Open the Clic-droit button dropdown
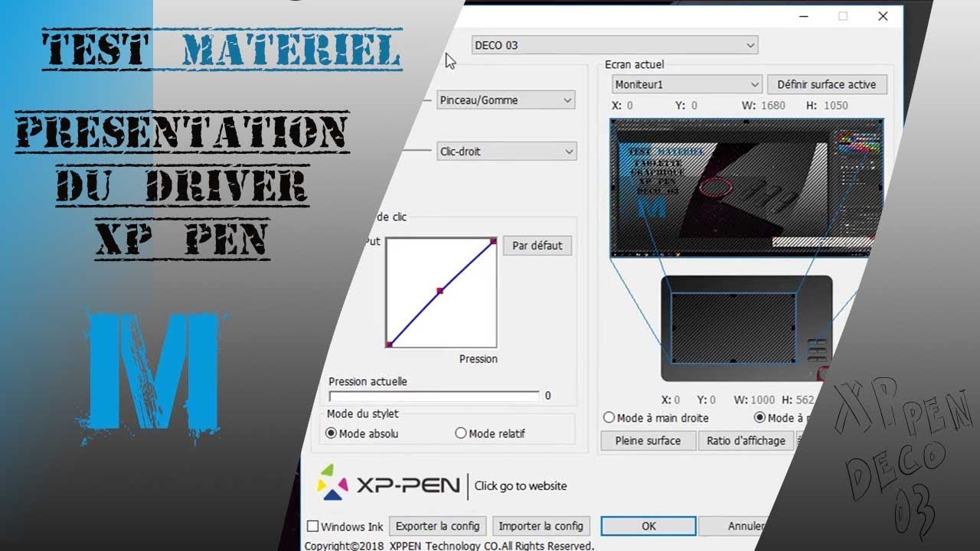This screenshot has height=551, width=980. (505, 152)
